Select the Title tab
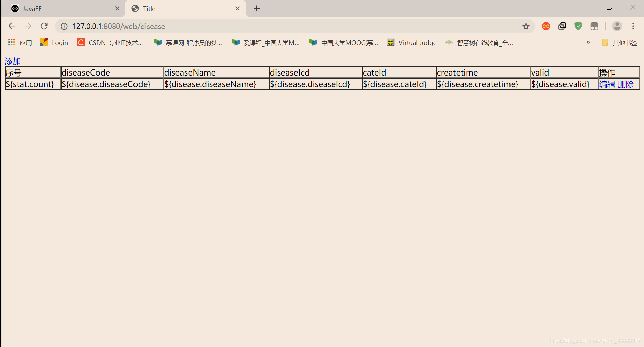This screenshot has height=347, width=644. coord(185,9)
